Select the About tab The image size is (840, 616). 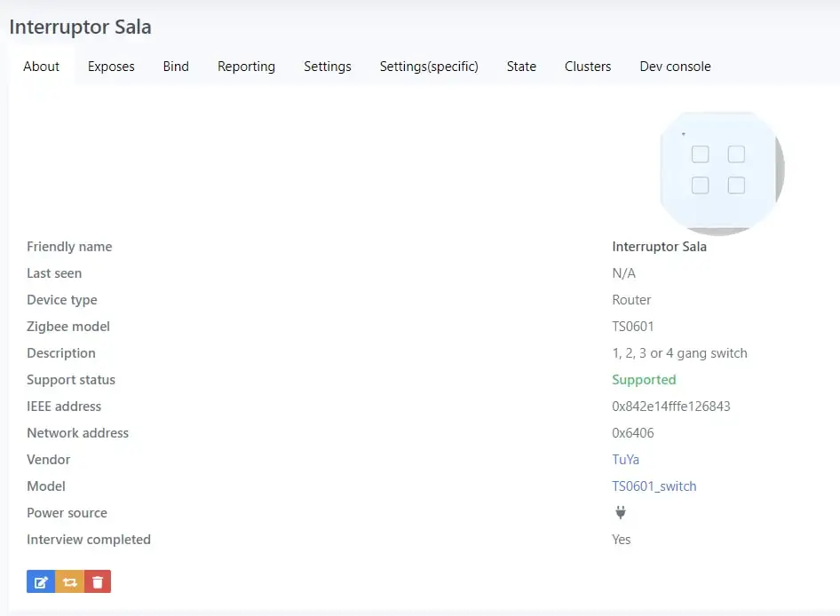click(42, 67)
